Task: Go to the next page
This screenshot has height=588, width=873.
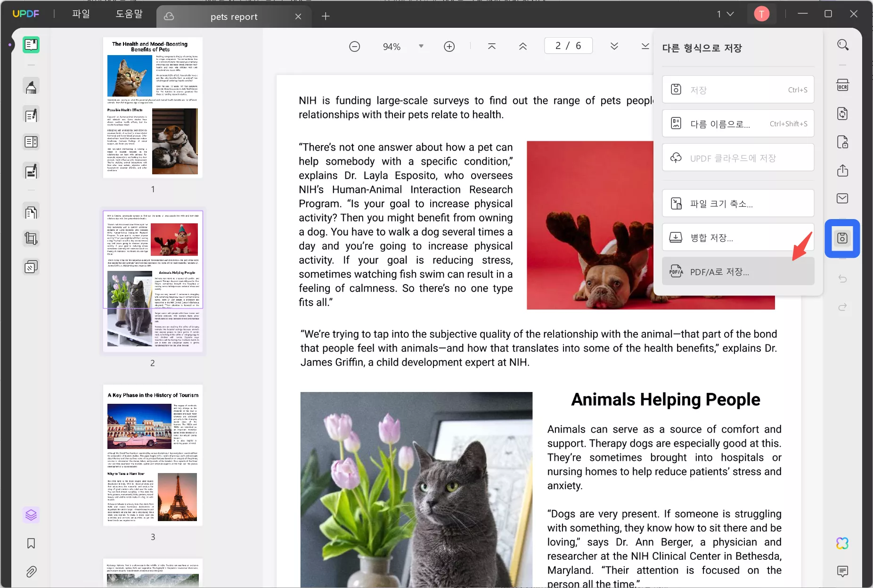Action: [614, 46]
